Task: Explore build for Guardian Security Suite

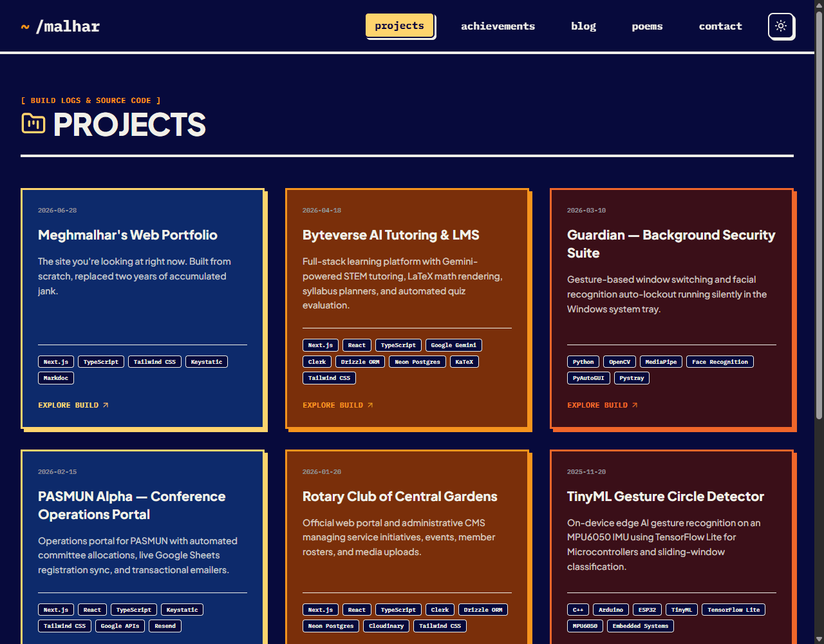Action: tap(603, 405)
